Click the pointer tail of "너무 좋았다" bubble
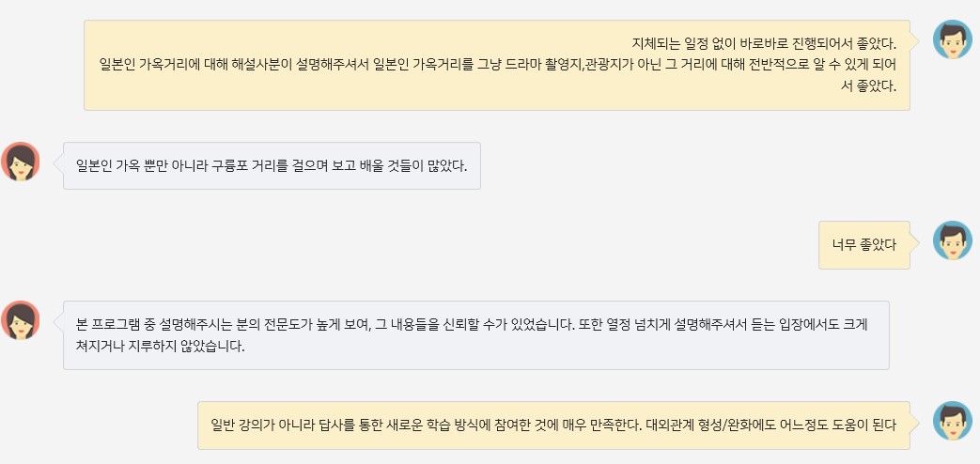Screen dimensions: 980x464 (914, 241)
